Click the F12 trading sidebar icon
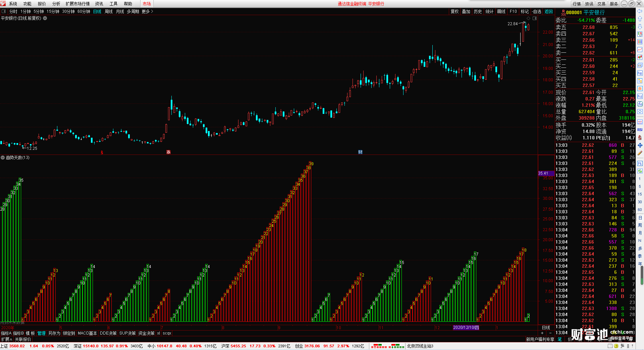This screenshot has width=644, height=350. (640, 96)
